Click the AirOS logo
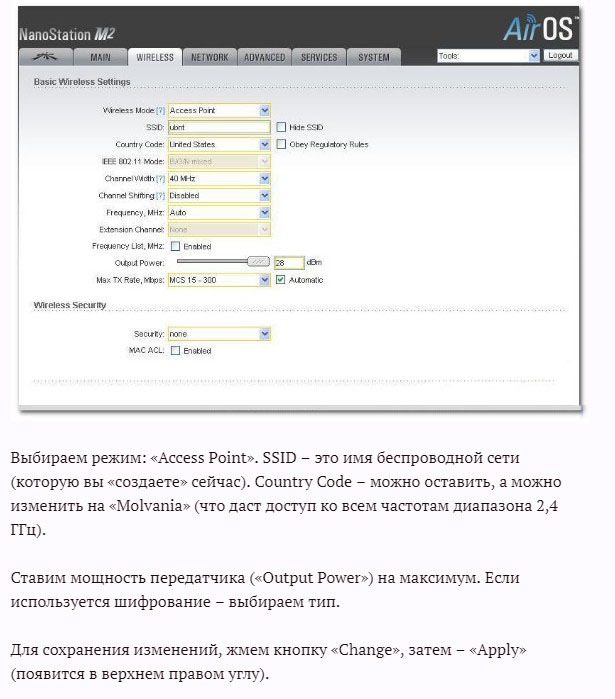This screenshot has width=615, height=699. pos(539,28)
